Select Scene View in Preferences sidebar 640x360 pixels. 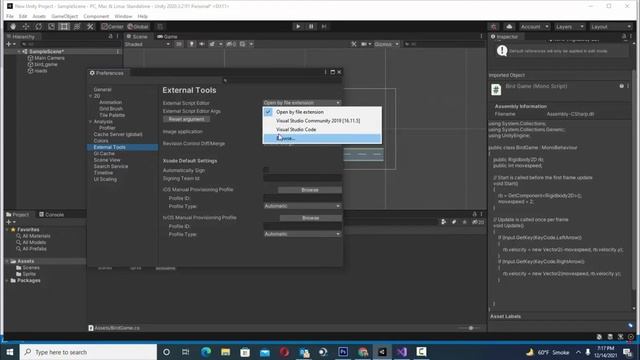click(x=107, y=160)
